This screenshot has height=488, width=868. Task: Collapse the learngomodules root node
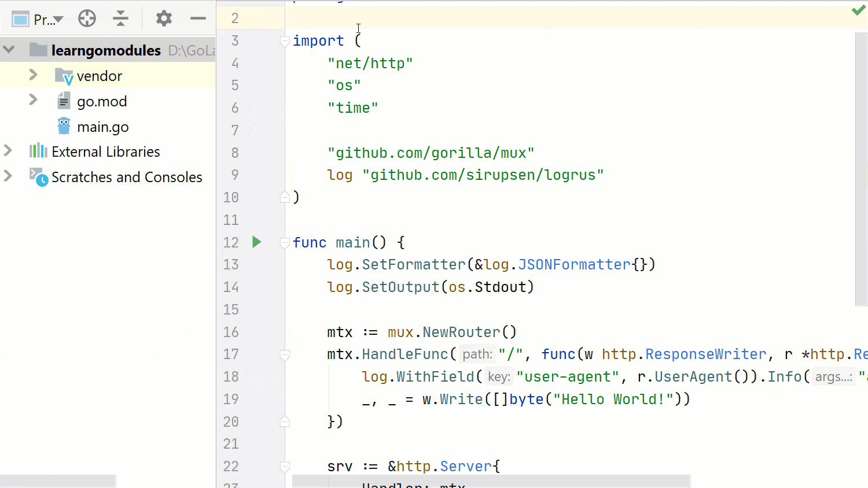tap(9, 50)
